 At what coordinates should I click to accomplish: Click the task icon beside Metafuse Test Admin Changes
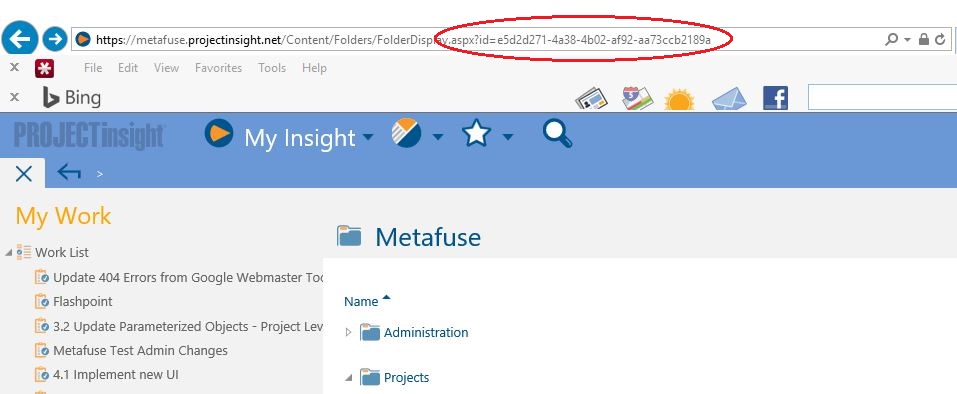[x=42, y=350]
